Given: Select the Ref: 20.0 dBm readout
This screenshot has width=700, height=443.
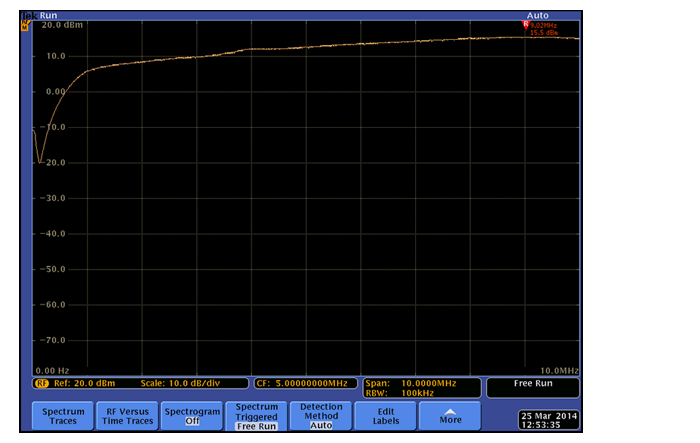Looking at the screenshot, I should 84,383.
